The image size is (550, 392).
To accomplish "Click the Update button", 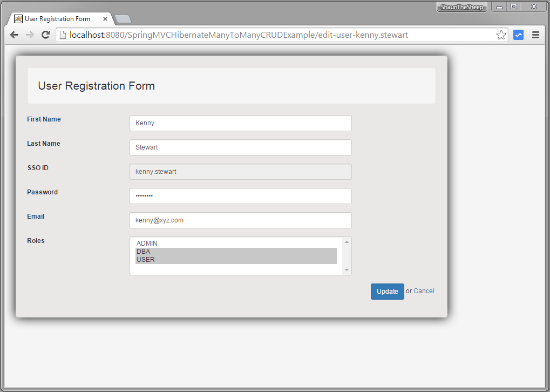I will pyautogui.click(x=387, y=291).
